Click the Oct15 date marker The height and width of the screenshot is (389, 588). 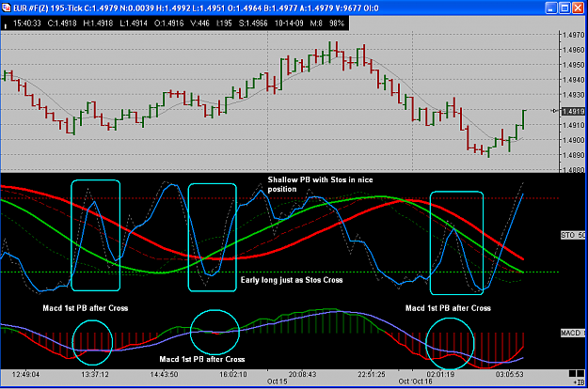point(278,381)
